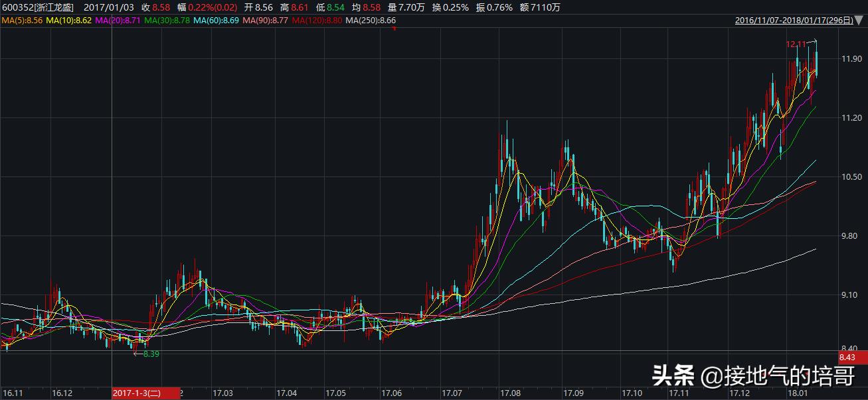Click the MA(60) indicator label
Viewport: 868px width, 400px height.
tap(217, 21)
